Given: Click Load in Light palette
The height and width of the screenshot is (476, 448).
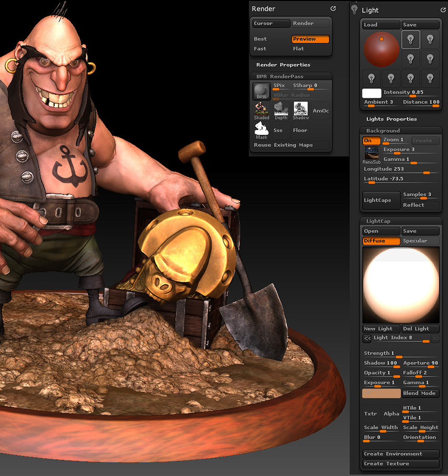Looking at the screenshot, I should pyautogui.click(x=381, y=25).
